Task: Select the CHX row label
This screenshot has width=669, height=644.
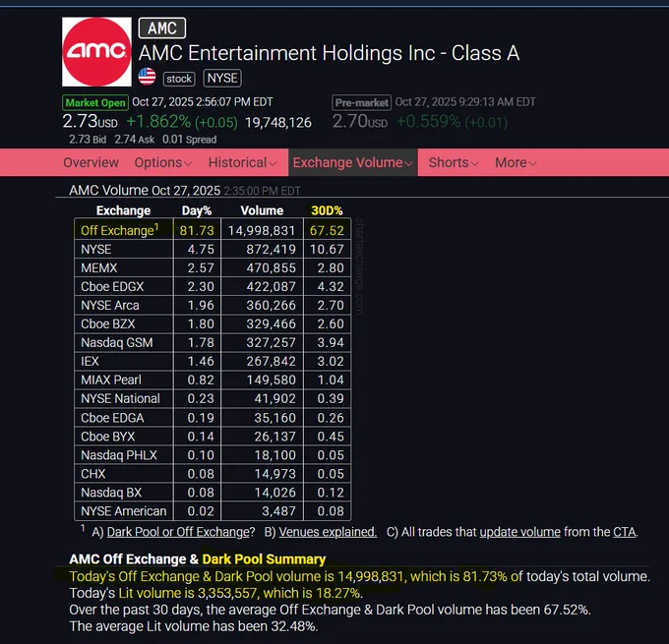Action: point(93,474)
